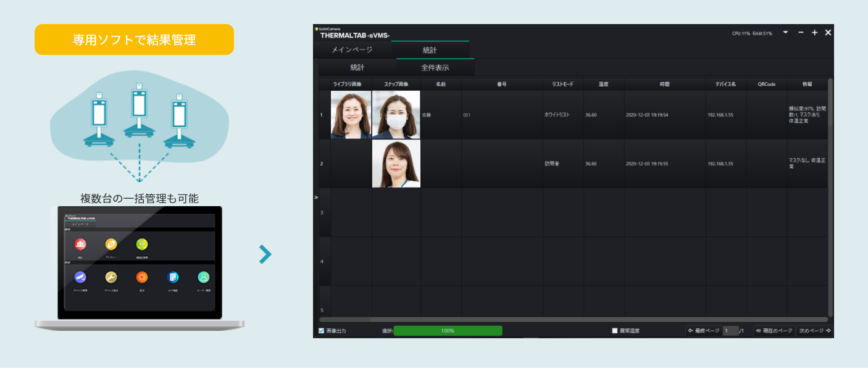Open the title bar dropdown triangle menu
Screen dimensions: 868x387
[x=785, y=32]
